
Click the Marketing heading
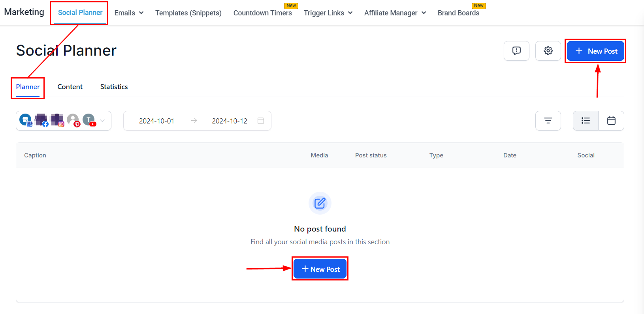(x=24, y=12)
